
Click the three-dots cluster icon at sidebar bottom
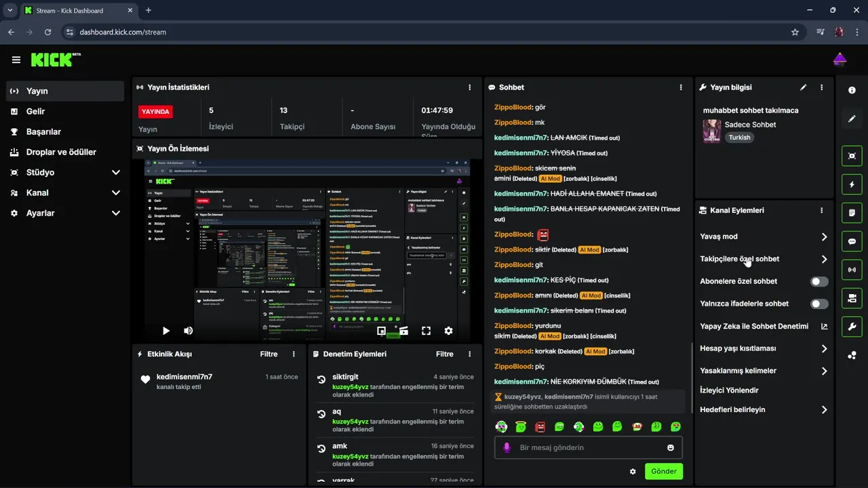click(x=852, y=355)
